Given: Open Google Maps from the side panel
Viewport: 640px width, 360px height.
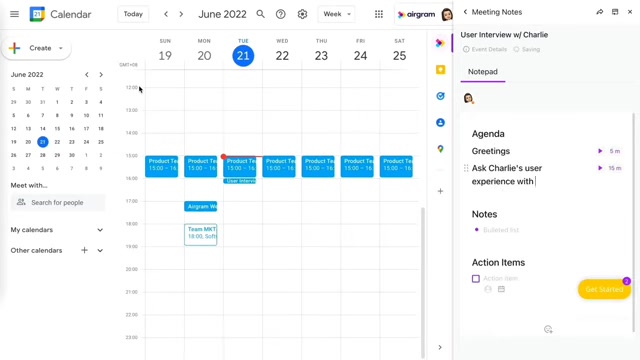Looking at the screenshot, I should pos(440,149).
